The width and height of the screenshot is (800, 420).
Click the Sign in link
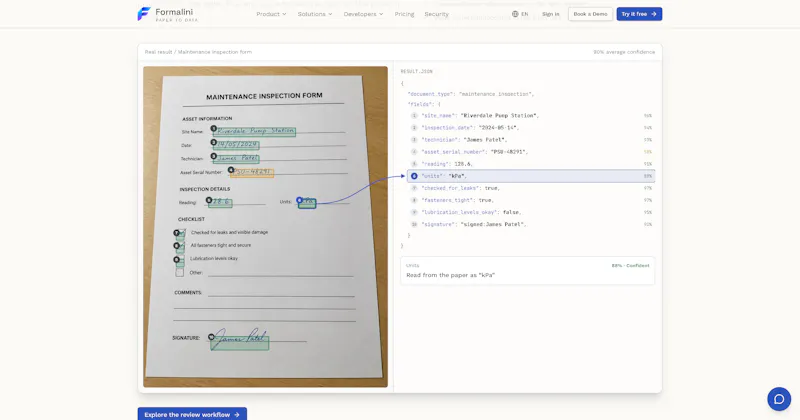tap(551, 14)
